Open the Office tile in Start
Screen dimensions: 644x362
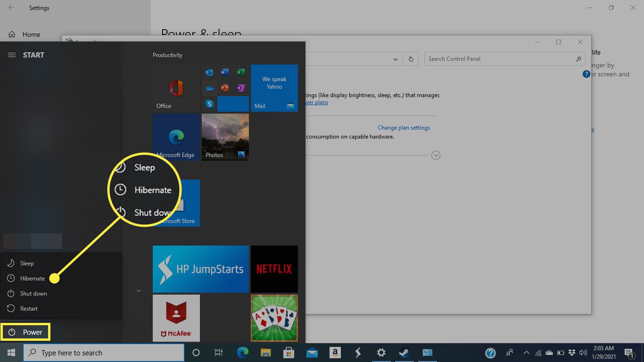(x=177, y=88)
